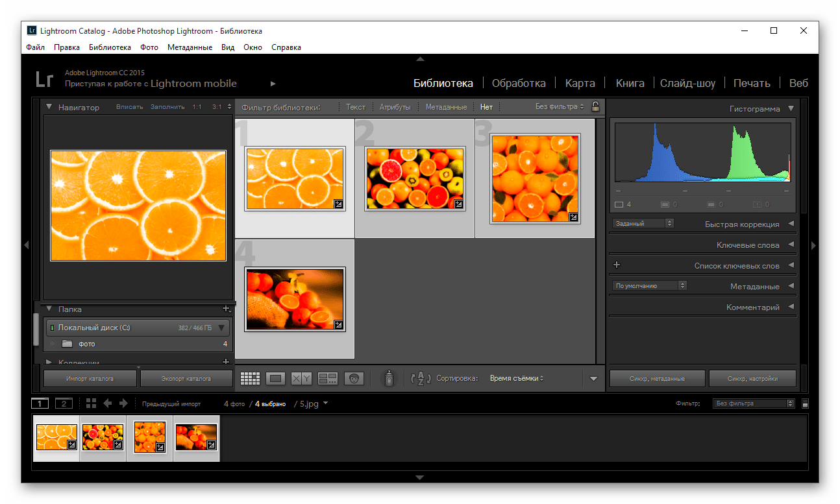Open the People face view
The height and width of the screenshot is (504, 840).
pos(354,378)
